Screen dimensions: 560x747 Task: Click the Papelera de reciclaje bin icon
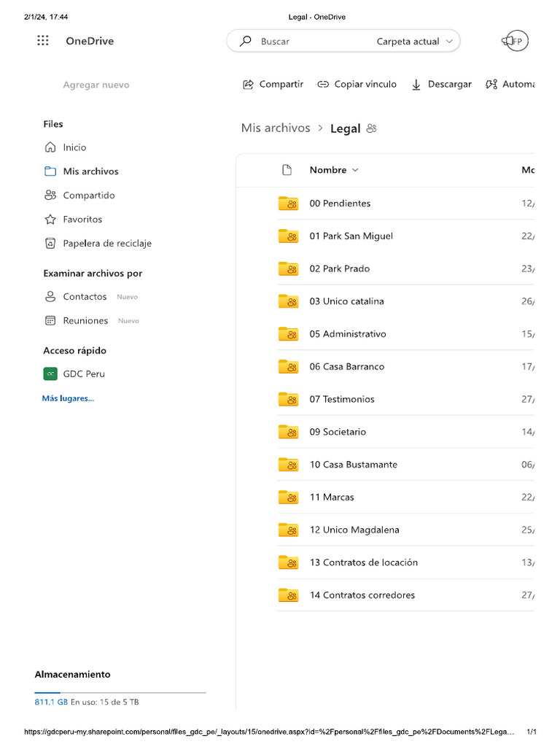click(50, 243)
